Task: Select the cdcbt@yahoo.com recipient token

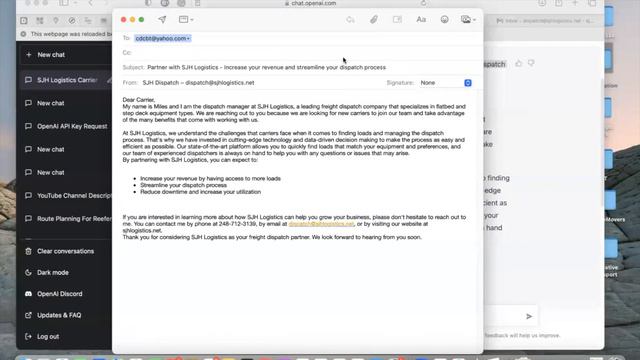Action: [x=162, y=38]
